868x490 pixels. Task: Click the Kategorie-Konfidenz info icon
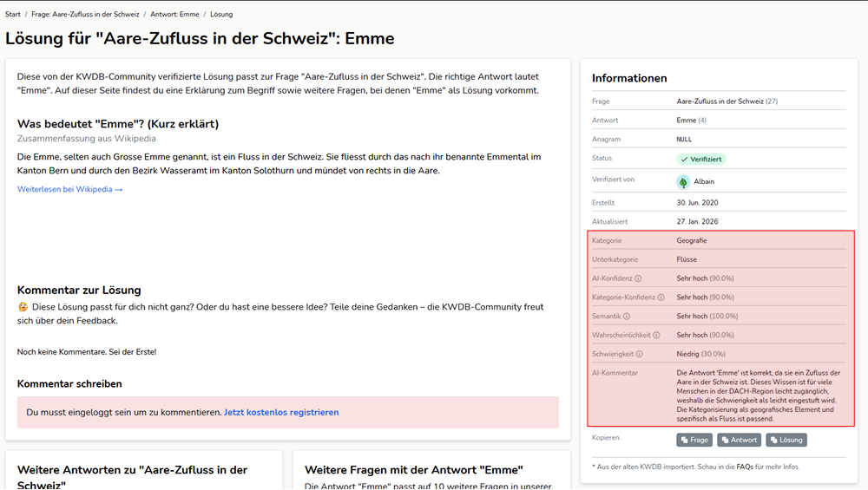tap(661, 297)
